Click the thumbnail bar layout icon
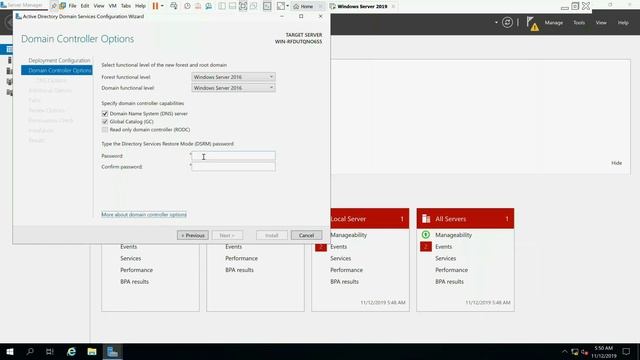This screenshot has height=360, width=640. [x=232, y=6]
